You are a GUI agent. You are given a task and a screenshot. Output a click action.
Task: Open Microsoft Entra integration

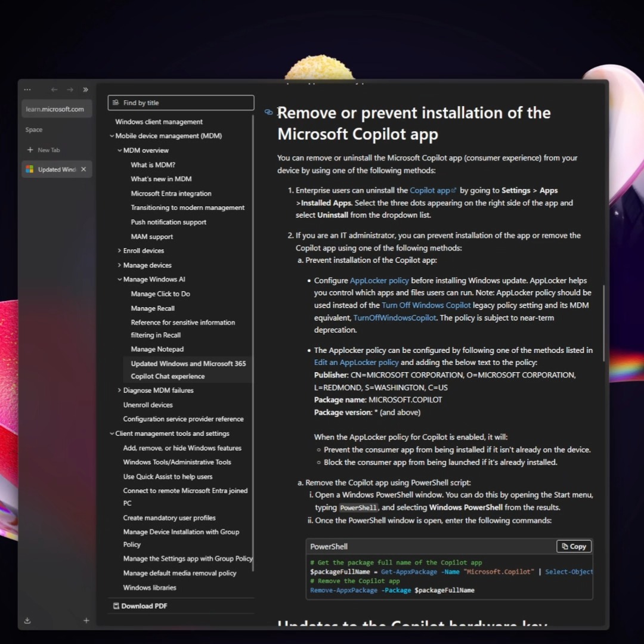point(171,193)
